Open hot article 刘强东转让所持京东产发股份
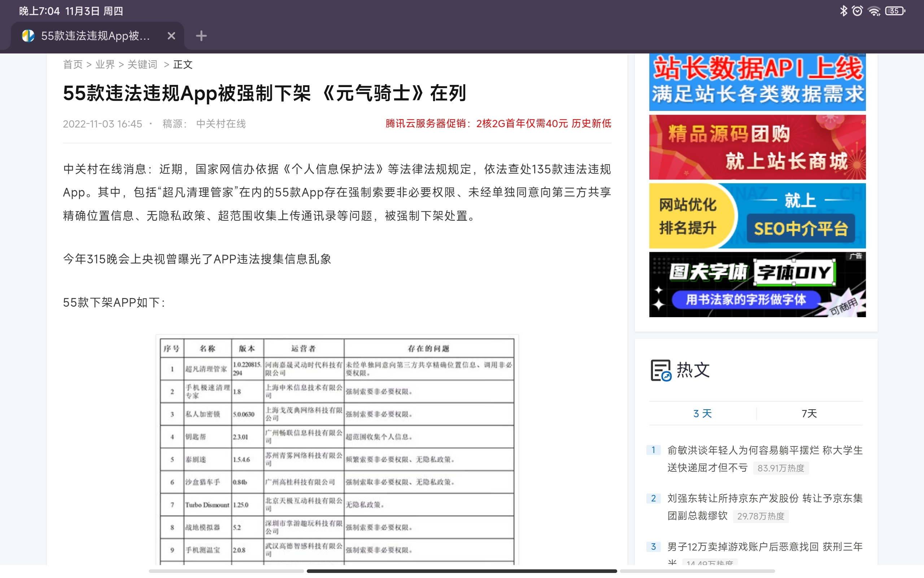924x578 pixels. click(x=765, y=507)
